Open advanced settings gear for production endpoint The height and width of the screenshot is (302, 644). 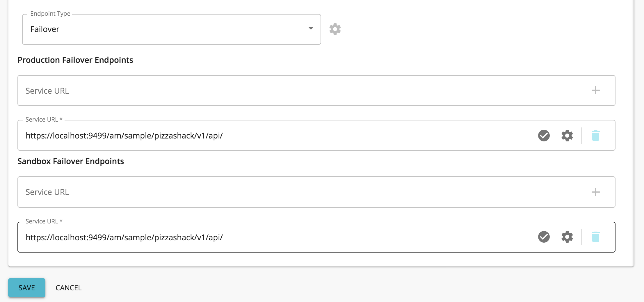[x=566, y=135]
